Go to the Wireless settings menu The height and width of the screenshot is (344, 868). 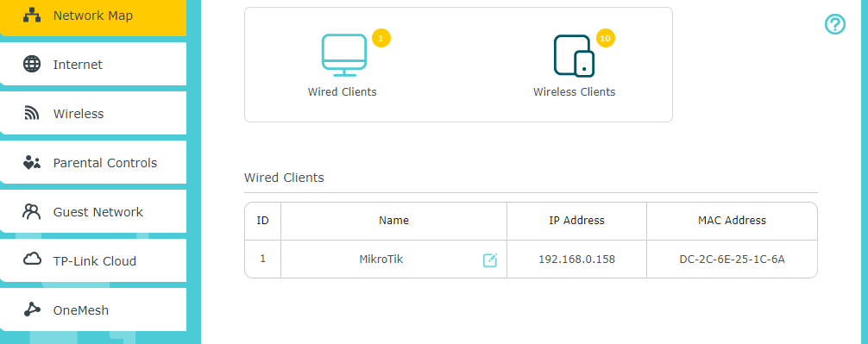pyautogui.click(x=93, y=114)
